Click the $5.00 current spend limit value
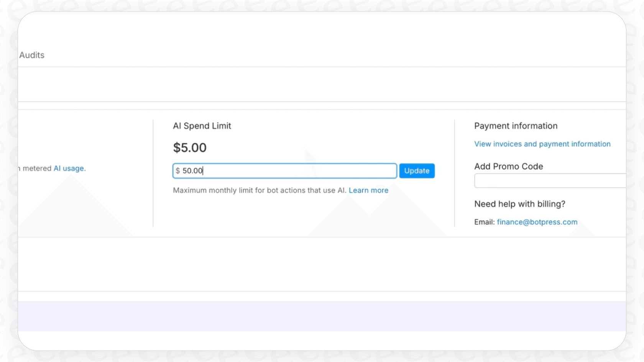The width and height of the screenshot is (644, 362). 190,147
